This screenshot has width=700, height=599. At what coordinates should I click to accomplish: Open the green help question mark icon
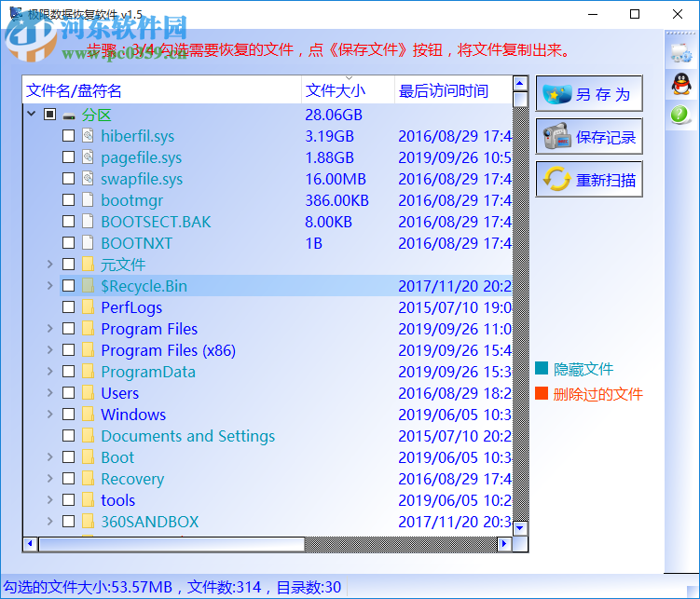tap(679, 115)
